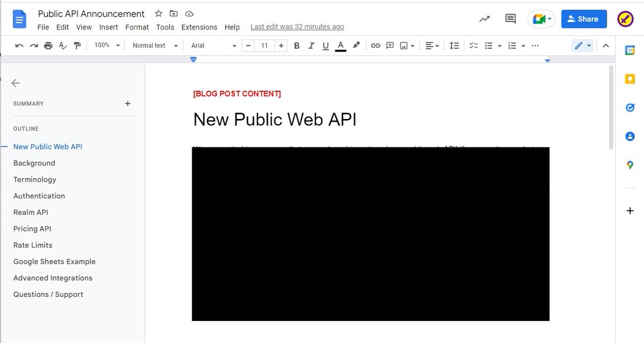Open the zoom 100% dropdown
Image resolution: width=644 pixels, height=343 pixels.
coord(107,46)
